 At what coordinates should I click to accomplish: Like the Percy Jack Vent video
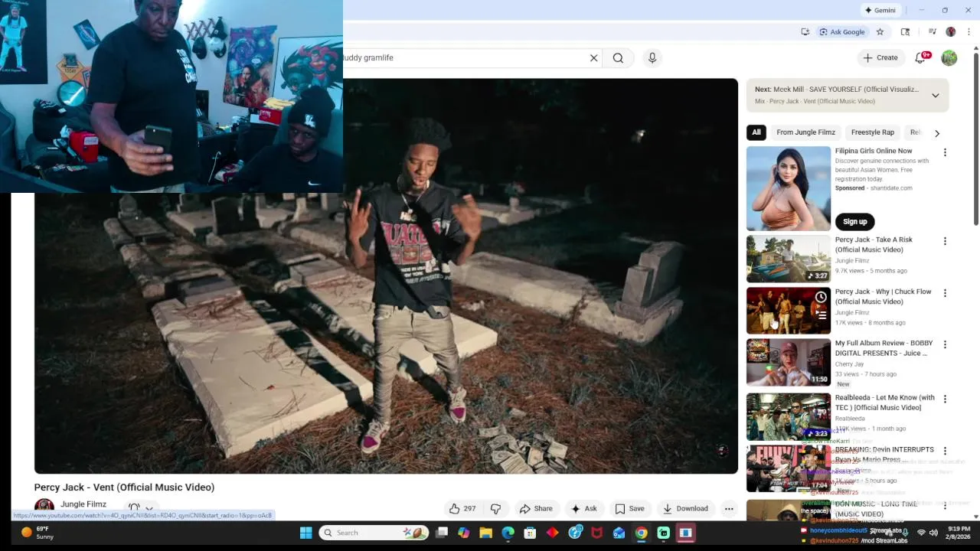[462, 508]
